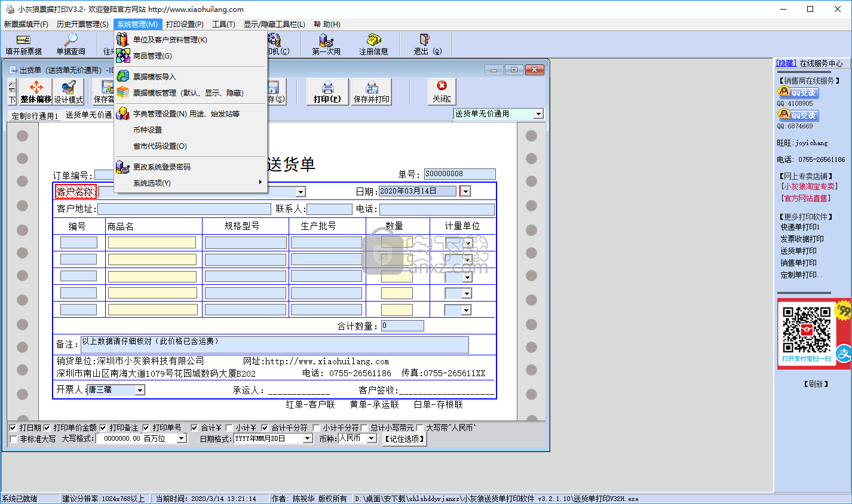
Task: Open the 送货单无价通用 template dropdown
Action: (x=538, y=113)
